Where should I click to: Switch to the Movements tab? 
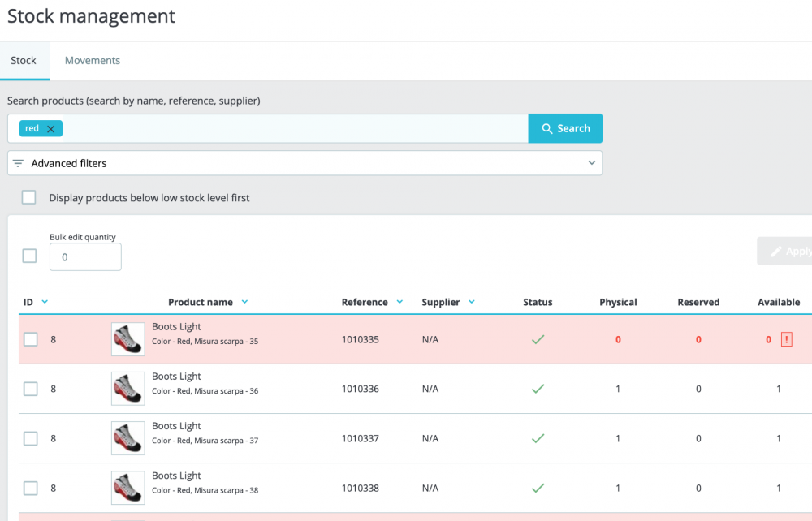[x=93, y=61]
